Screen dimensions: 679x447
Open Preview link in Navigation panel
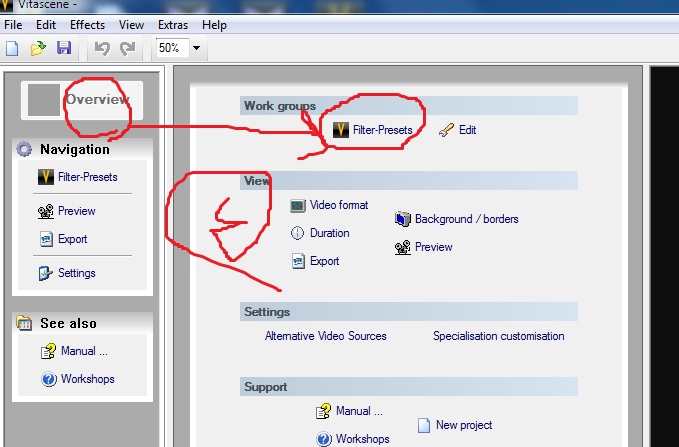coord(77,211)
